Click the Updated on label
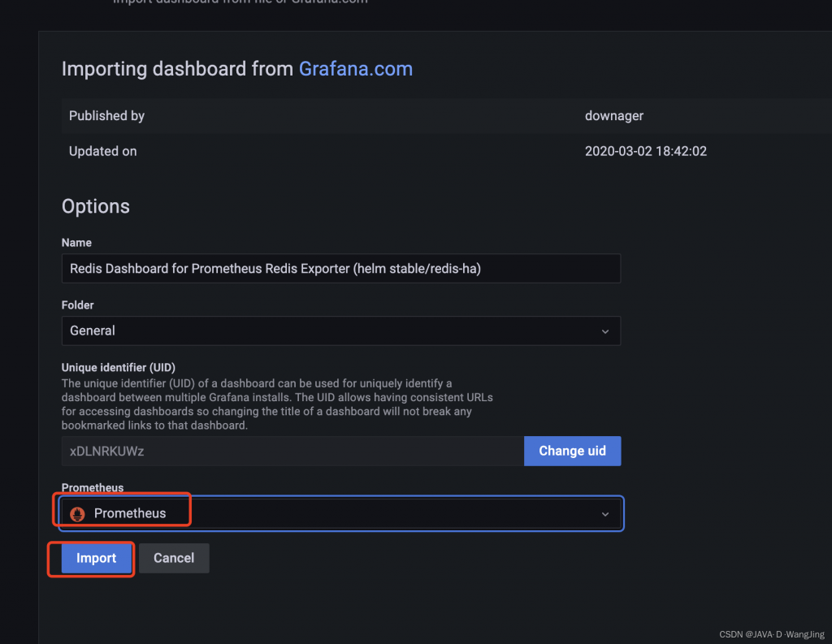 [x=103, y=151]
